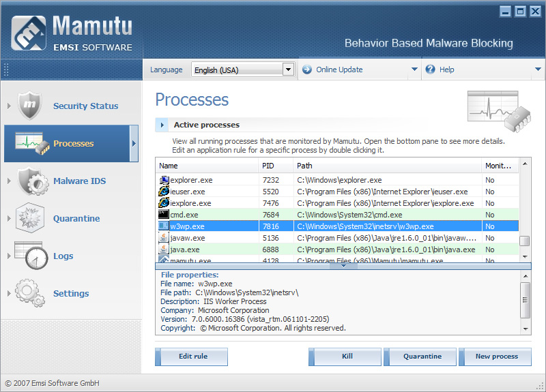Expand the Security Status submenu arrow

pyautogui.click(x=9, y=106)
